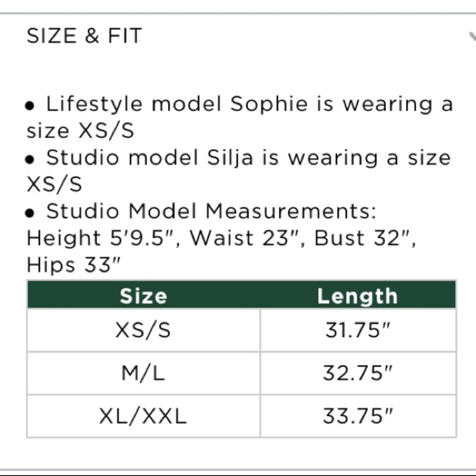
Task: Click the Length column header
Action: point(357,297)
